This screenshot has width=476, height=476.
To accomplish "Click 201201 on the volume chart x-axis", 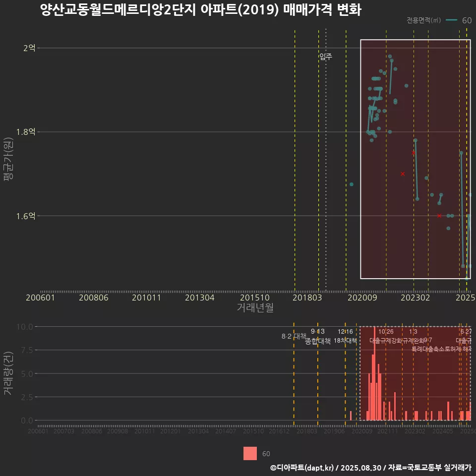I will tap(170, 431).
